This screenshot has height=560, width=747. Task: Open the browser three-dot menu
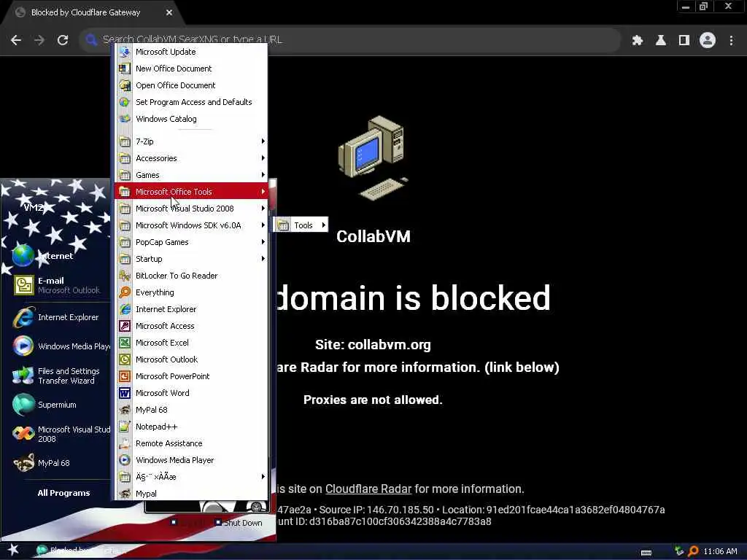[731, 41]
